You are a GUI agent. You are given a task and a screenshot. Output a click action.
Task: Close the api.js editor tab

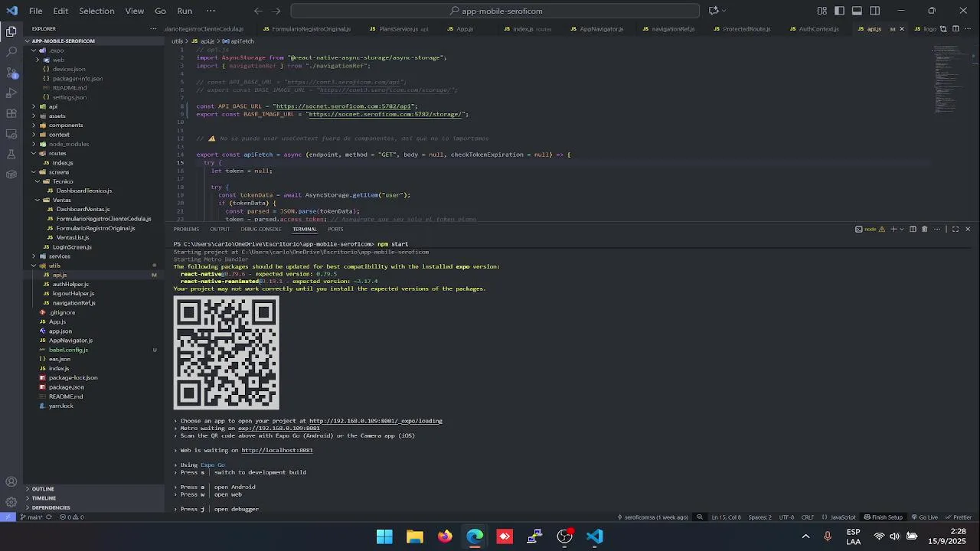click(x=901, y=29)
